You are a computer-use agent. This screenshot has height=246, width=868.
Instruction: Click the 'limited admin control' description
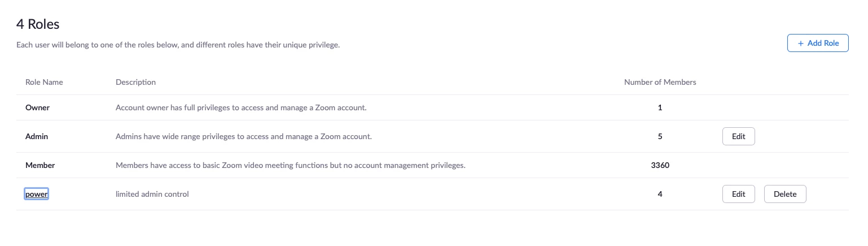click(152, 194)
